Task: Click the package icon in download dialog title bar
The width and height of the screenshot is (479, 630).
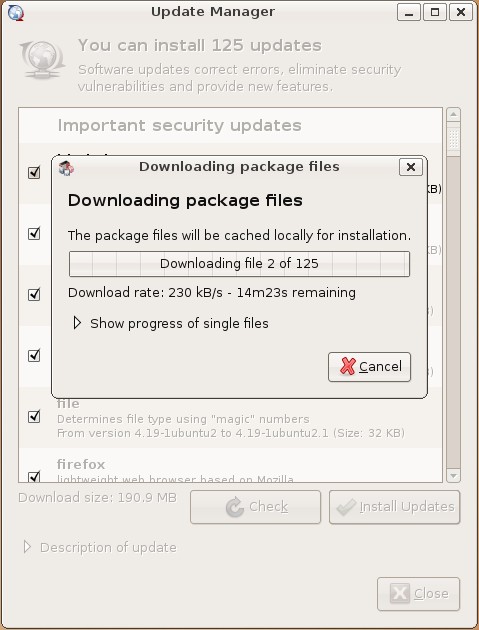Action: (x=66, y=168)
